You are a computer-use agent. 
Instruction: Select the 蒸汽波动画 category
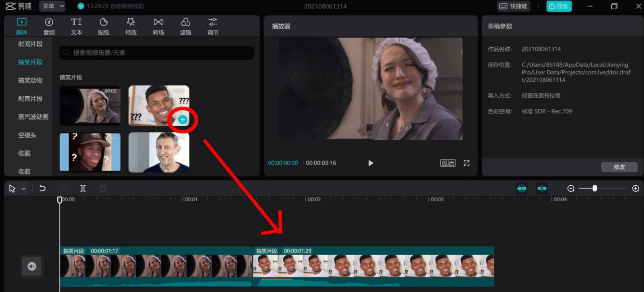[x=33, y=117]
